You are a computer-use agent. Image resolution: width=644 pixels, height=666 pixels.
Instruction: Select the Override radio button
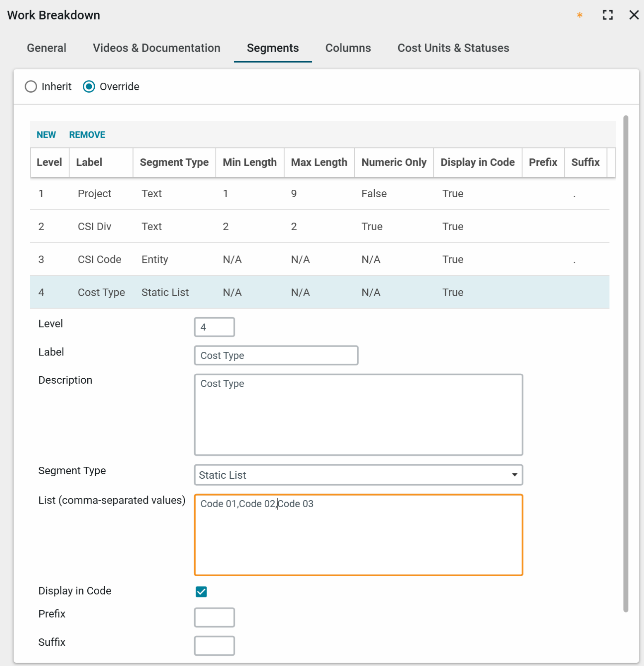click(89, 86)
